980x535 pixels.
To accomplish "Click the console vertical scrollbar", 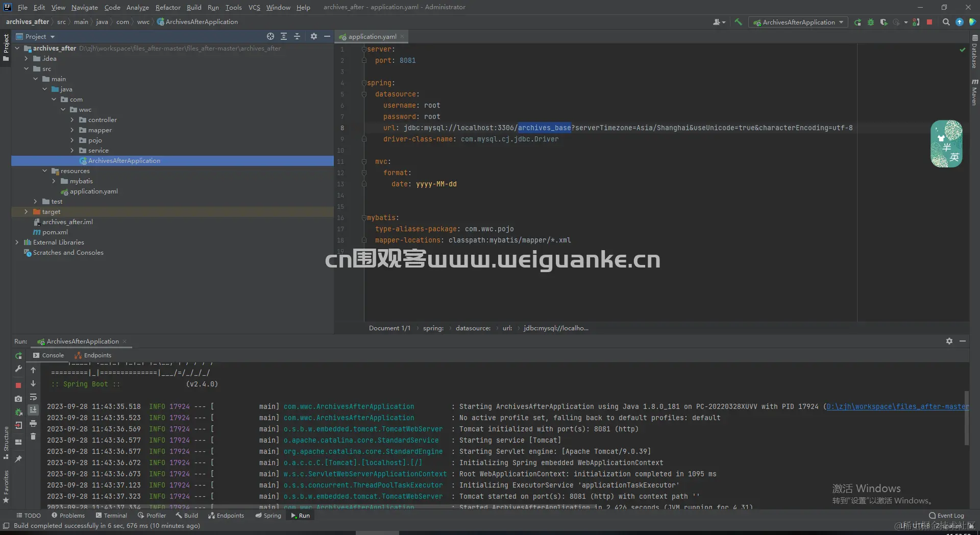I will [x=966, y=418].
